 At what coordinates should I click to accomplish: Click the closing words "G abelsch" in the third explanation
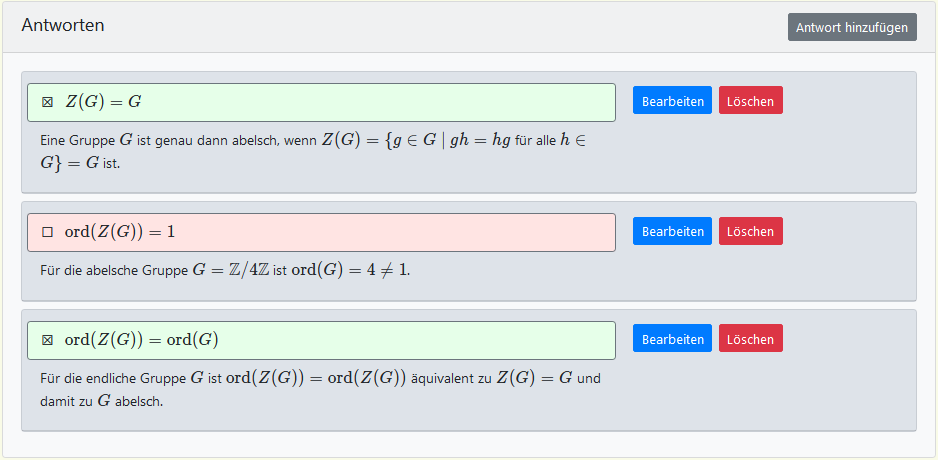point(130,401)
